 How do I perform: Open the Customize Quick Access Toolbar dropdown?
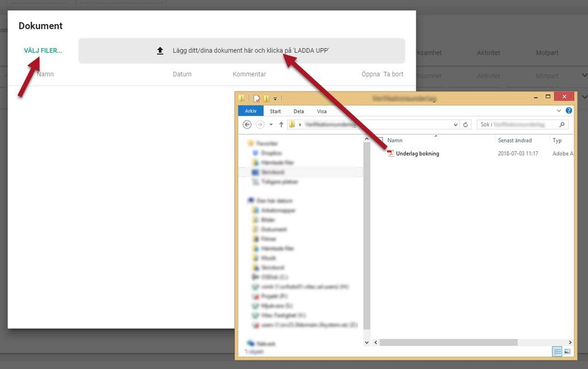(x=275, y=99)
